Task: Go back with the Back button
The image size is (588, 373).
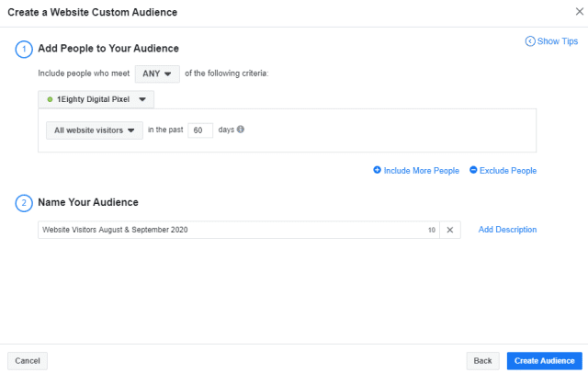Action: [482, 361]
